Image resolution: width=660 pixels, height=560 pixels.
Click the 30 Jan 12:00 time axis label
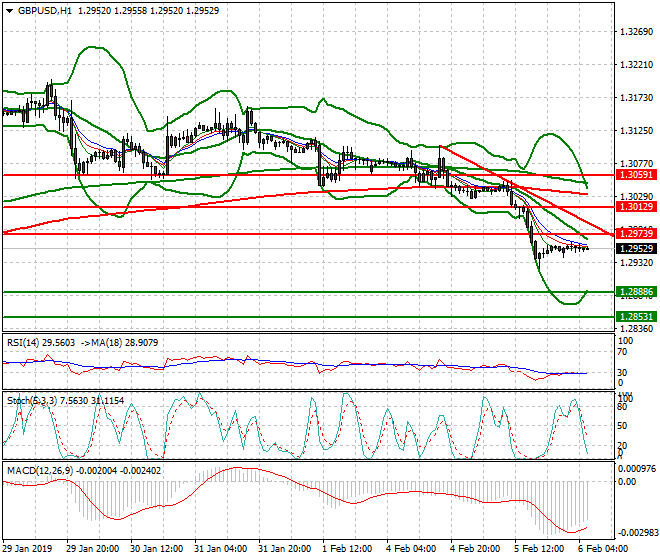[x=157, y=549]
